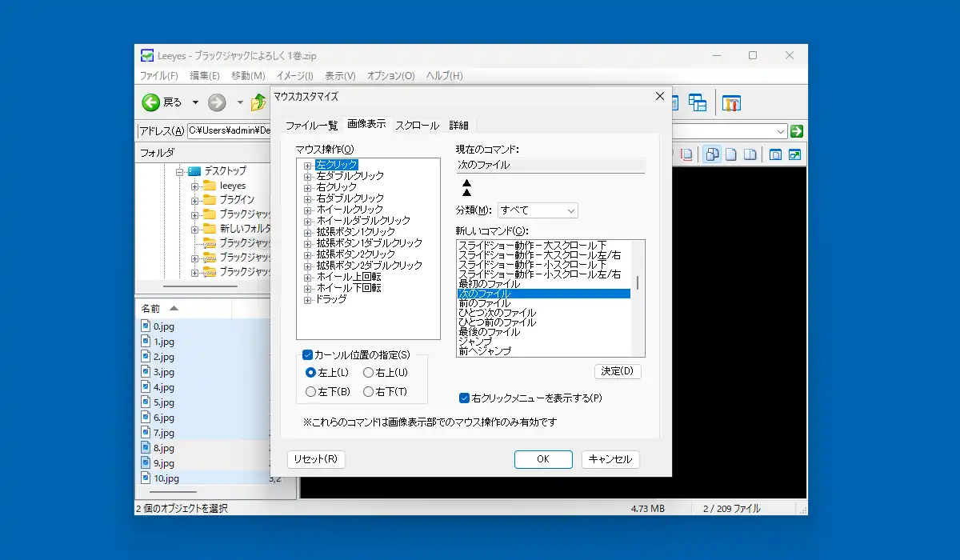This screenshot has height=560, width=960.
Task: Open the options tool icon with hammer
Action: pyautogui.click(x=731, y=102)
